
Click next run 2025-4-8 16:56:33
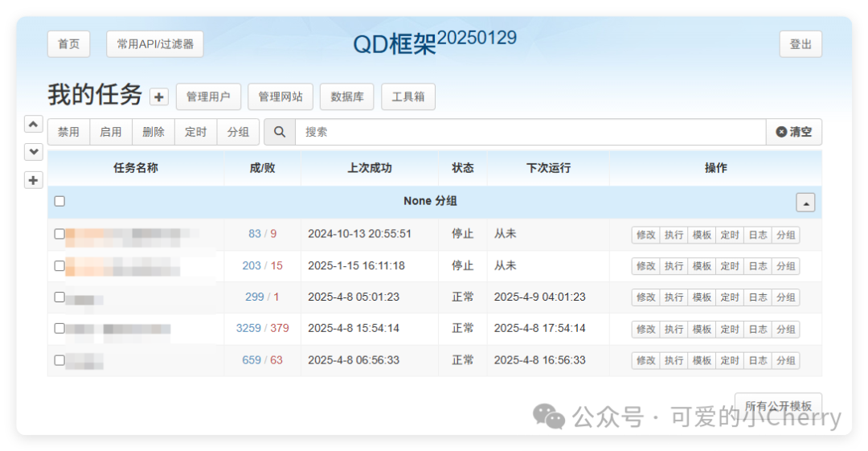click(x=540, y=360)
